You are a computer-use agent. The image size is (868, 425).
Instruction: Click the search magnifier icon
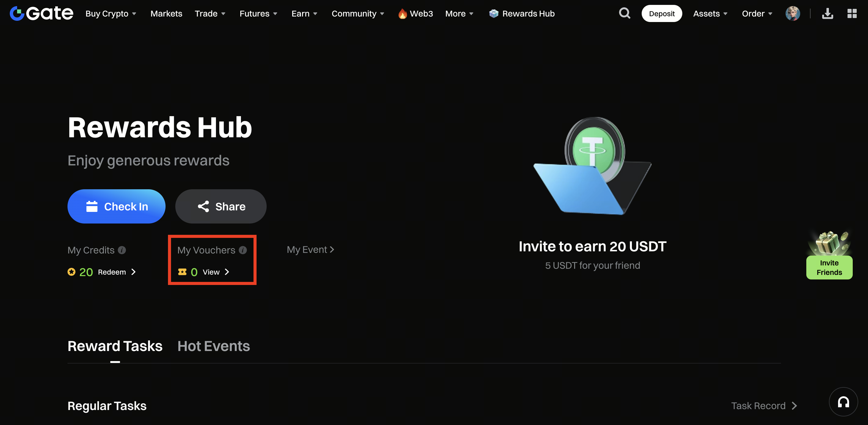[x=624, y=13]
